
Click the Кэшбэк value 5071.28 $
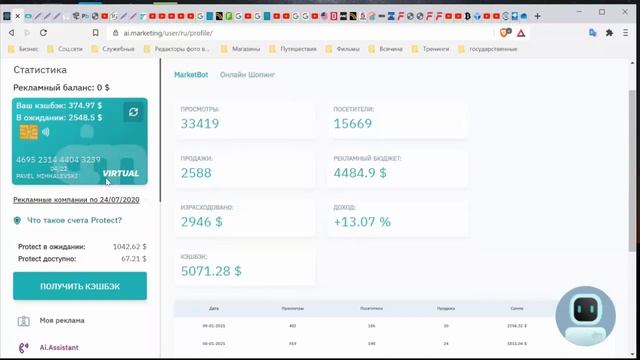(x=211, y=271)
